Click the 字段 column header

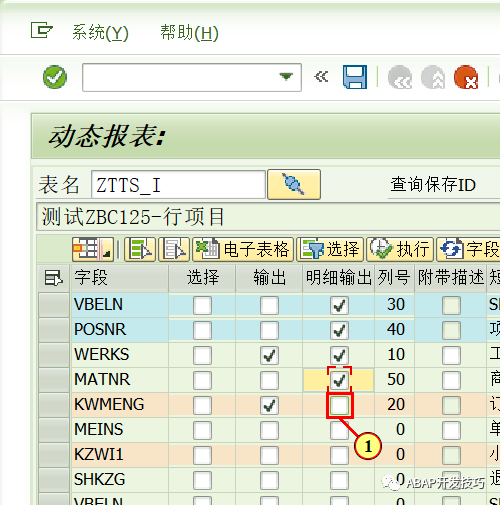[x=119, y=278]
